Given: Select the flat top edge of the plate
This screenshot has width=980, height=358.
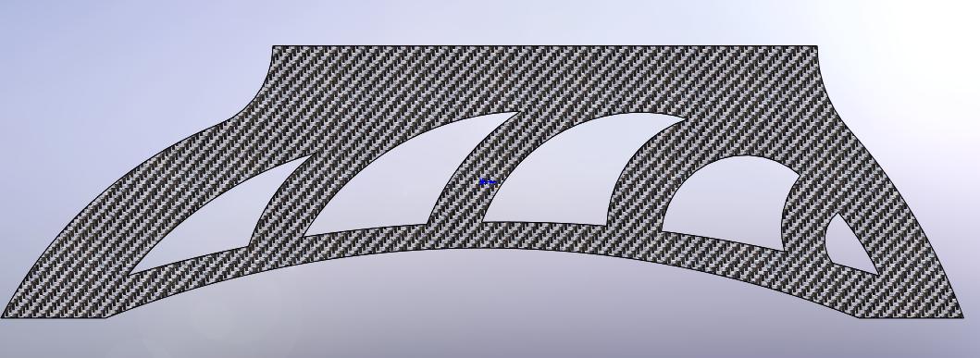Looking at the screenshot, I should (544, 46).
